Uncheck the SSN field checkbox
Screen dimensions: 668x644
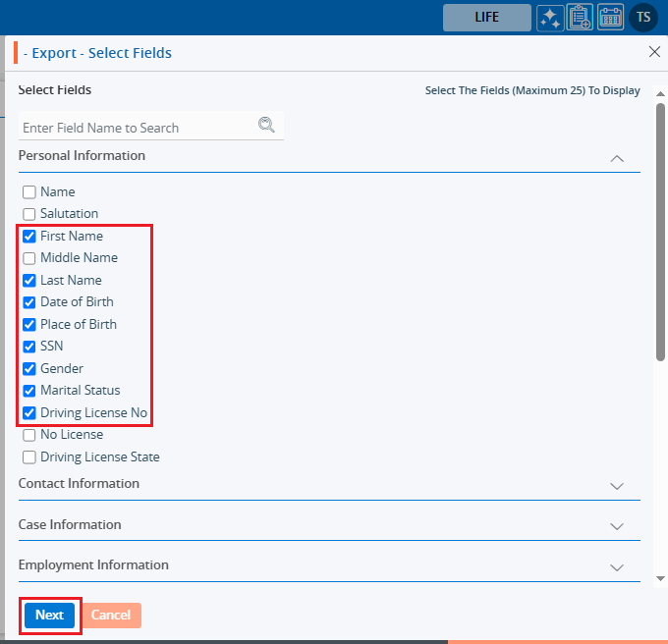29,347
